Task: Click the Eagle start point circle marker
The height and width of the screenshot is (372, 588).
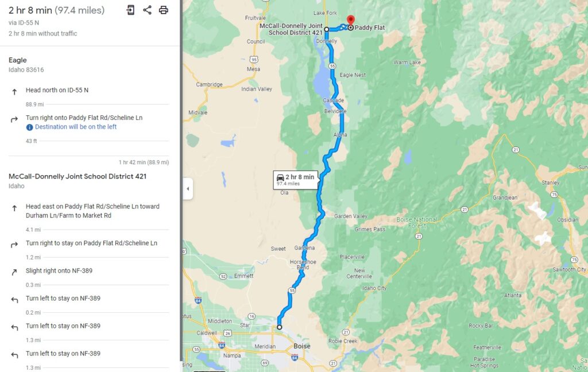Action: [280, 327]
